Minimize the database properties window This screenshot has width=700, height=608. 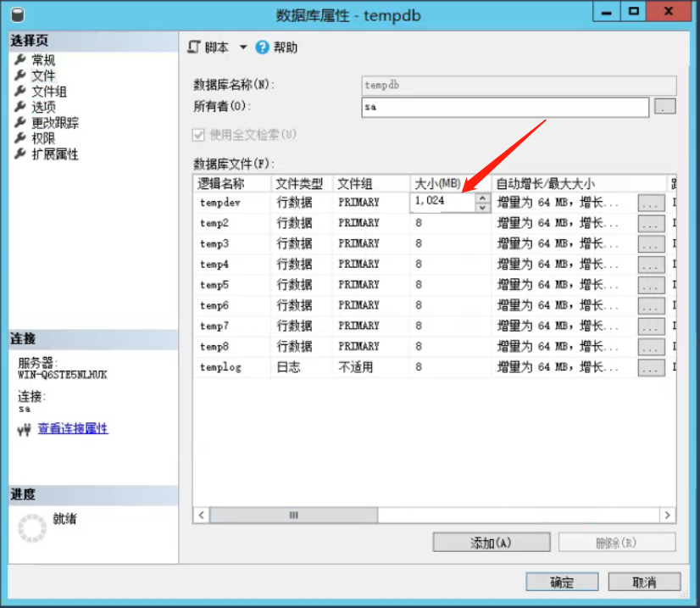(x=606, y=11)
